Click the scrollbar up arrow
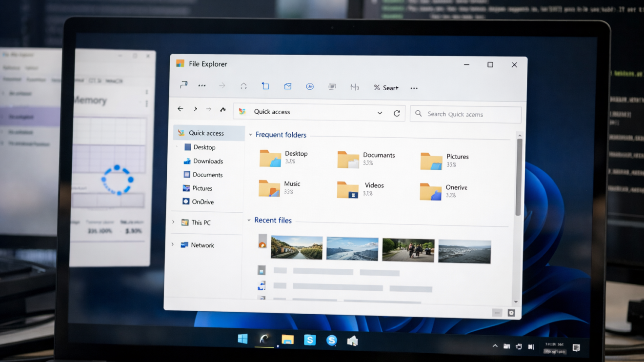This screenshot has height=362, width=644. pos(520,136)
